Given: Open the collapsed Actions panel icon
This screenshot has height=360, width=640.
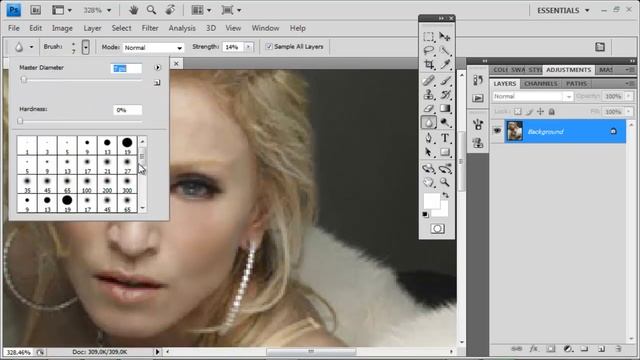Looking at the screenshot, I should (x=478, y=98).
